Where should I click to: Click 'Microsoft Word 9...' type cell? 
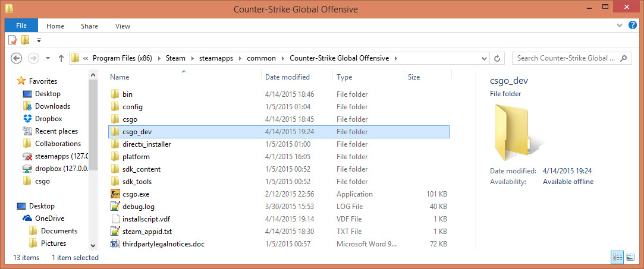[x=367, y=244]
